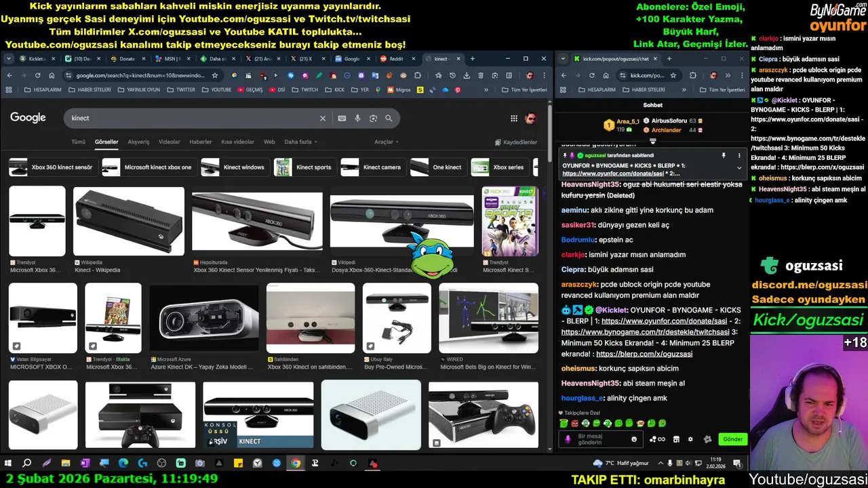Reload the Kick chat popout window

click(x=591, y=75)
